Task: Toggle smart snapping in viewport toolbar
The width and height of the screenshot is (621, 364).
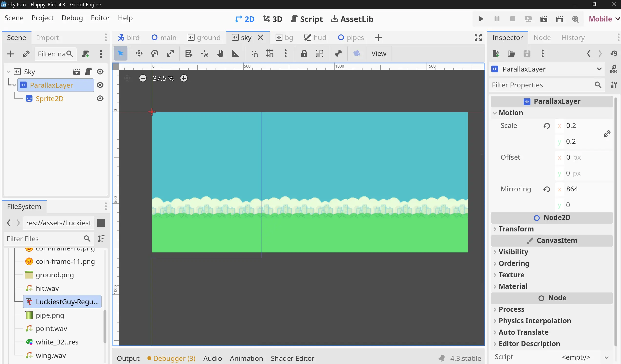Action: point(255,53)
